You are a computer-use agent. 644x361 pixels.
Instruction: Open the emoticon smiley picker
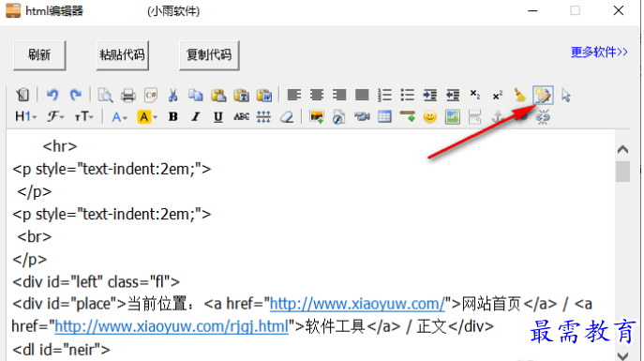[430, 117]
